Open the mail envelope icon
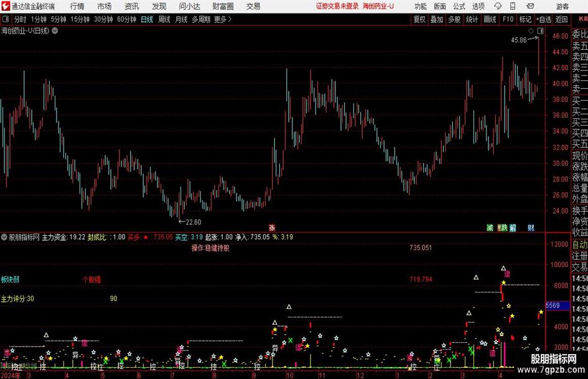The height and width of the screenshot is (379, 588). (x=530, y=6)
